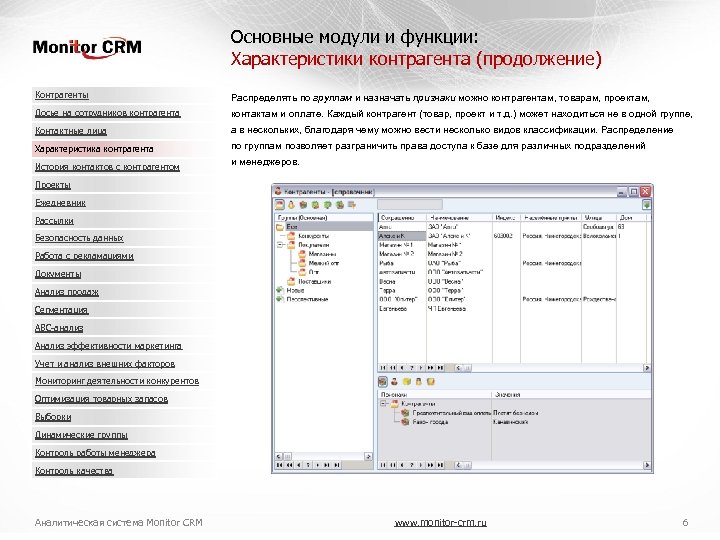The width and height of the screenshot is (720, 540).
Task: Open the Контактные лица link
Action: [71, 131]
